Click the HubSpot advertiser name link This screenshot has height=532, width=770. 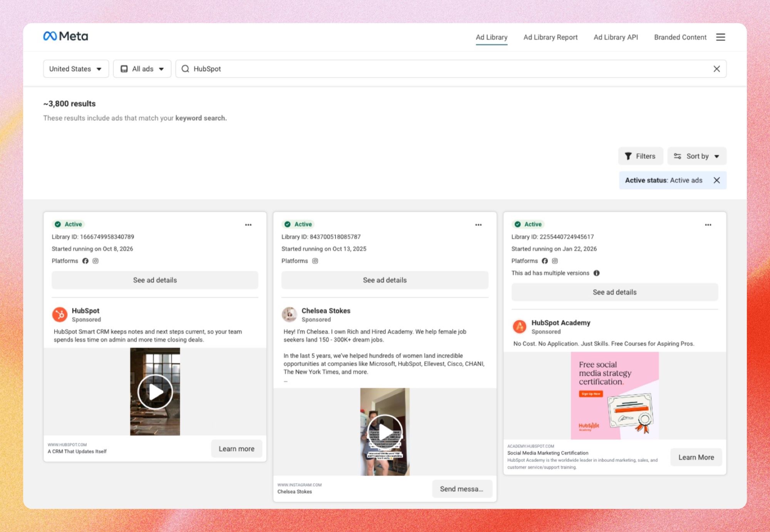point(85,310)
